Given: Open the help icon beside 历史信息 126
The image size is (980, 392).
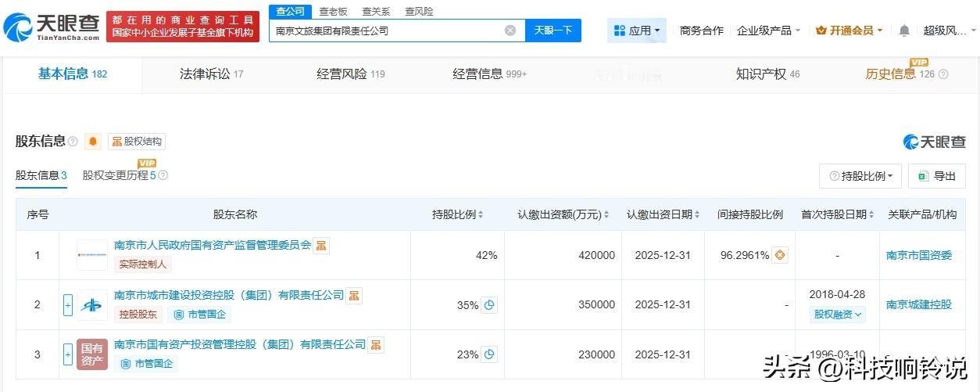Looking at the screenshot, I should [x=942, y=74].
